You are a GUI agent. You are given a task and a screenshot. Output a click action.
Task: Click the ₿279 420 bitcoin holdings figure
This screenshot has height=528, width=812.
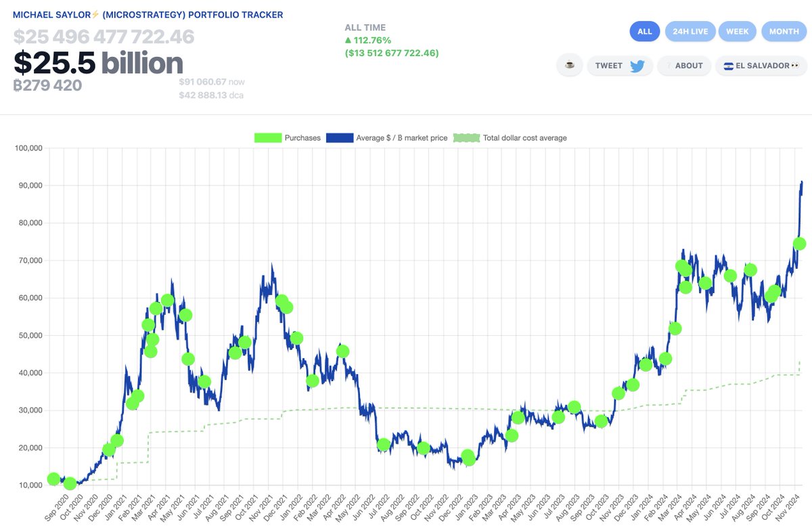tap(48, 85)
